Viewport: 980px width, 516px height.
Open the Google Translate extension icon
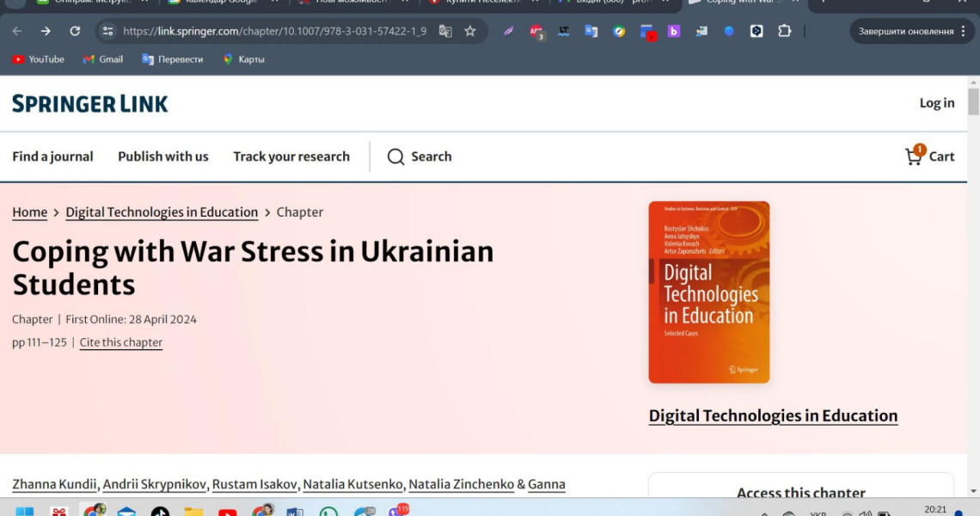[591, 31]
